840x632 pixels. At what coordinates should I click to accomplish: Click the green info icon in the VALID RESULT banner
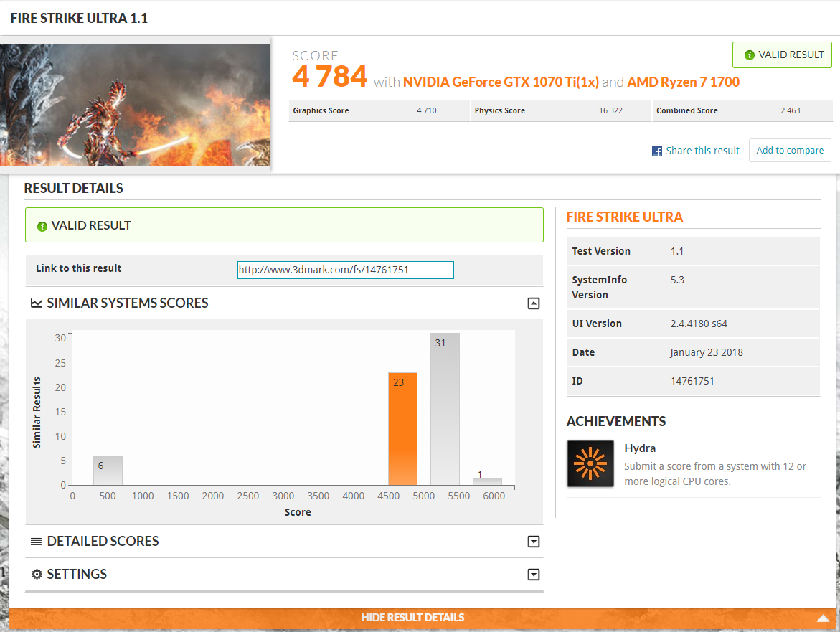point(42,226)
